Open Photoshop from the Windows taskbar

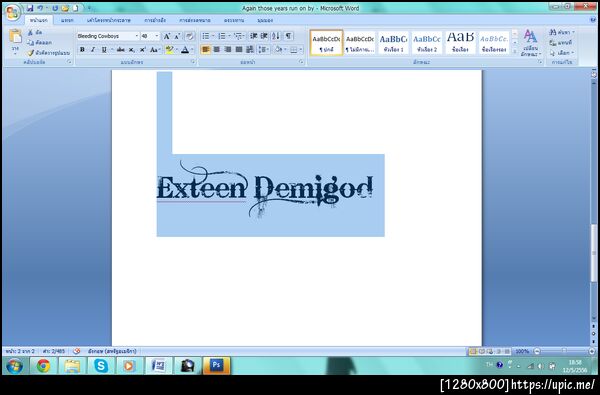[x=216, y=366]
